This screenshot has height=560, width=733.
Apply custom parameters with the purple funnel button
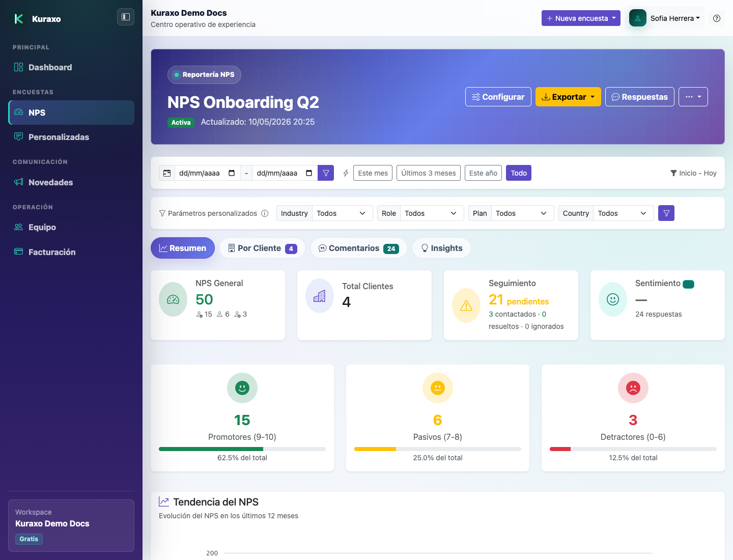(666, 213)
